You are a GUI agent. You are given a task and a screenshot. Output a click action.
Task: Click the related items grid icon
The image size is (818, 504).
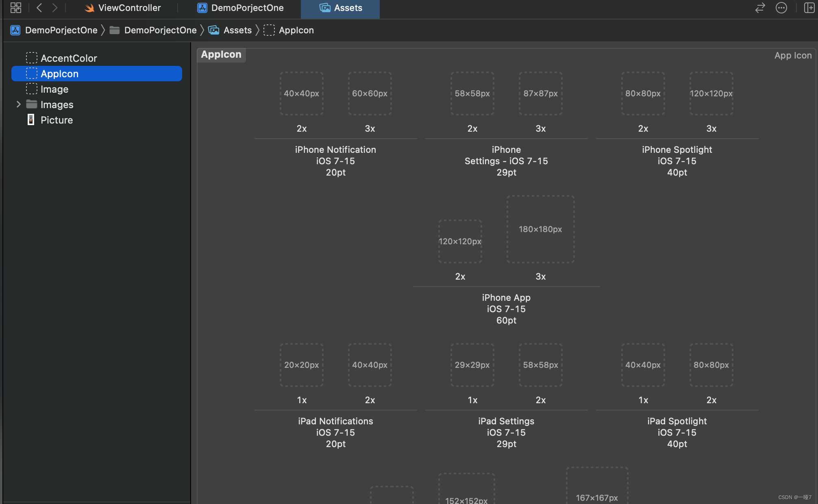coord(16,8)
